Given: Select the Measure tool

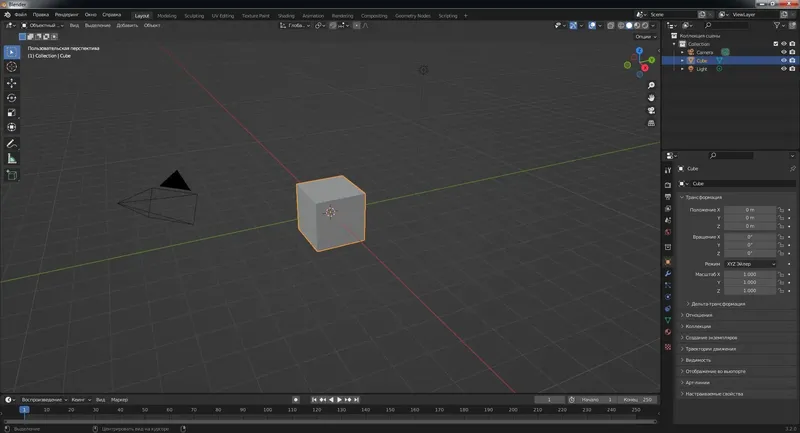Looking at the screenshot, I should 12,159.
